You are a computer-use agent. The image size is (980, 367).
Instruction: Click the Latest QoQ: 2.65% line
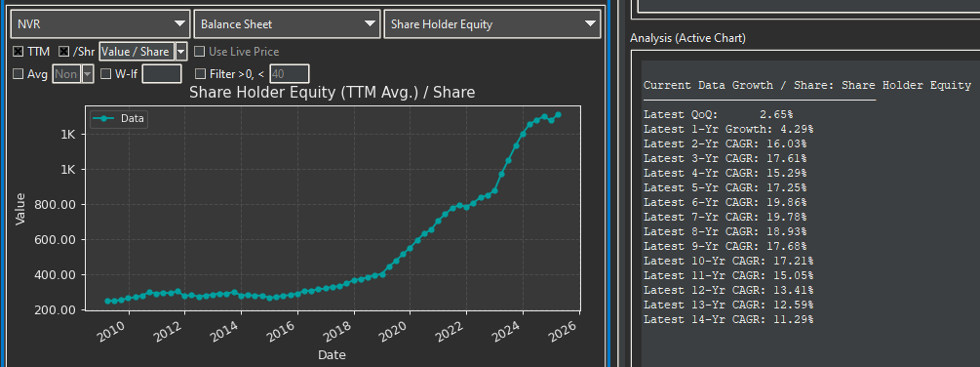[x=718, y=114]
